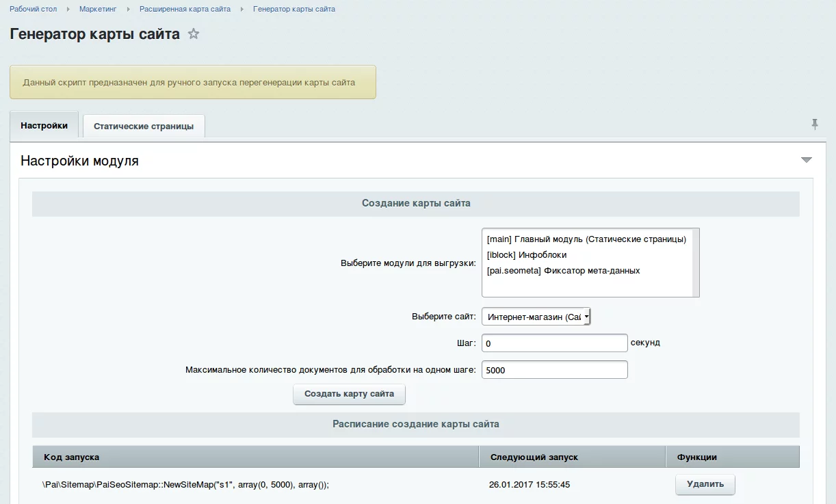Screen dimensions: 836x504
Task: Add page to favorites with star icon
Action: coord(194,34)
